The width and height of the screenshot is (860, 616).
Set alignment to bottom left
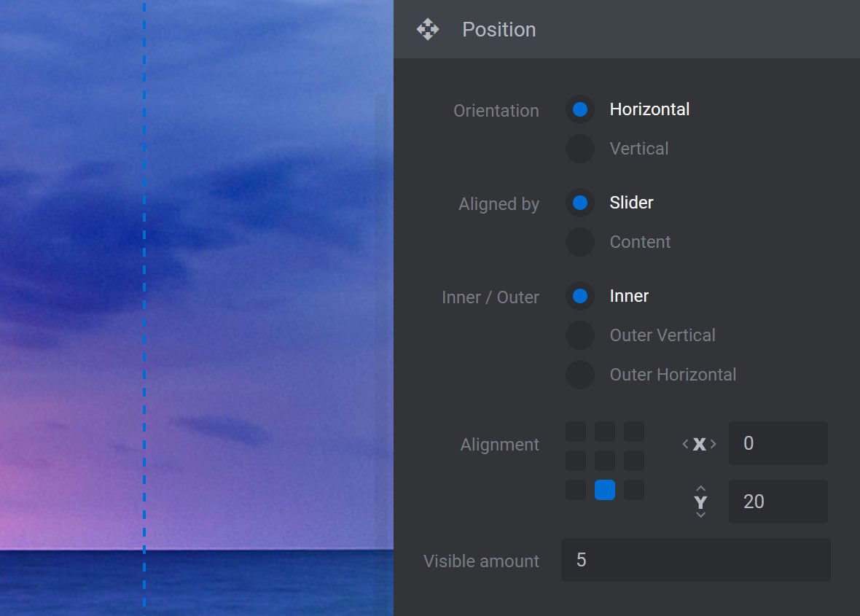click(575, 490)
